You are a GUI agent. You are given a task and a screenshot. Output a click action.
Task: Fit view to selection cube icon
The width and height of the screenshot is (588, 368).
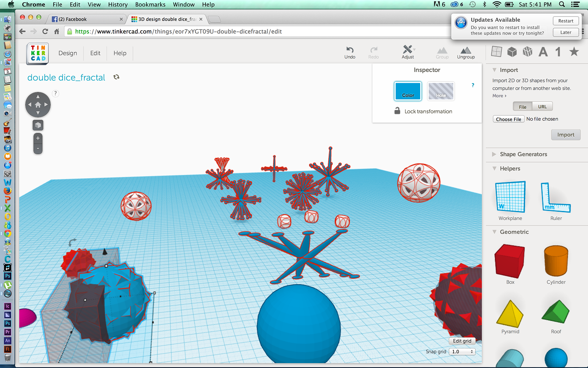click(38, 125)
